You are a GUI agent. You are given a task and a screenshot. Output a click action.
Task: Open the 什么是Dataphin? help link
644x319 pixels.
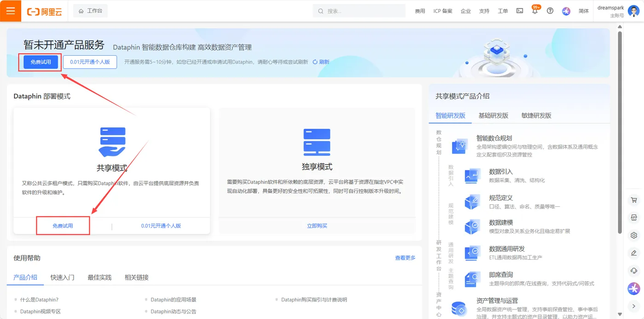point(39,300)
